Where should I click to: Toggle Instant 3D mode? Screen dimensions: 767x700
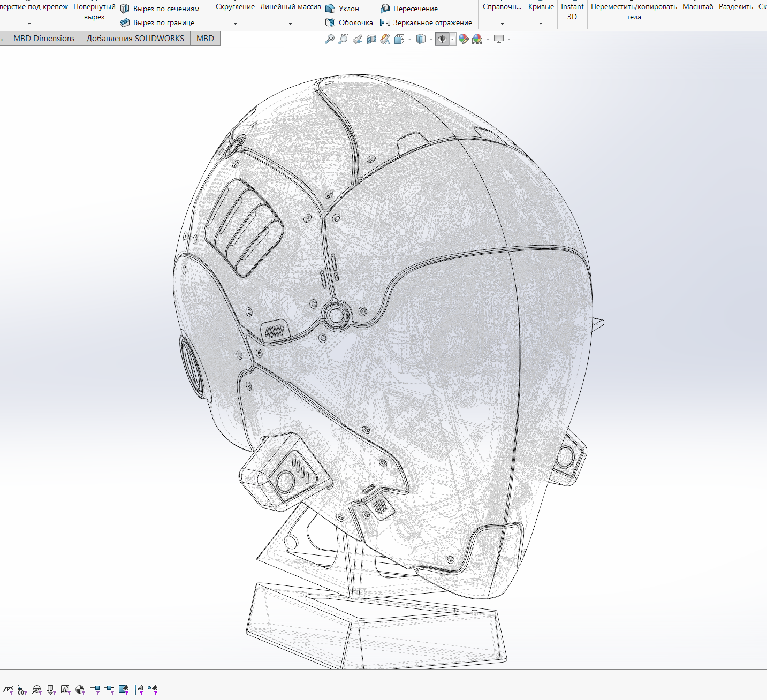tap(572, 11)
